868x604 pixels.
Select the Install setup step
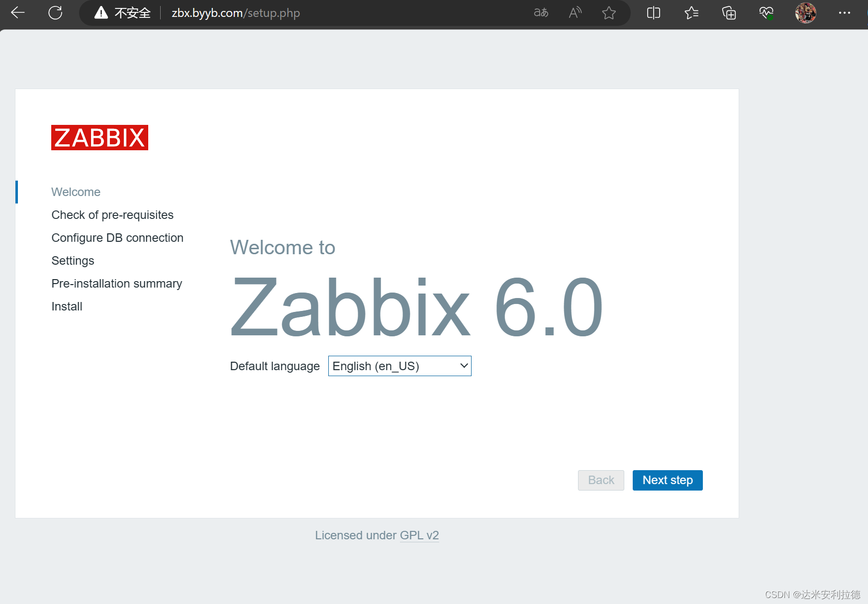click(x=67, y=306)
